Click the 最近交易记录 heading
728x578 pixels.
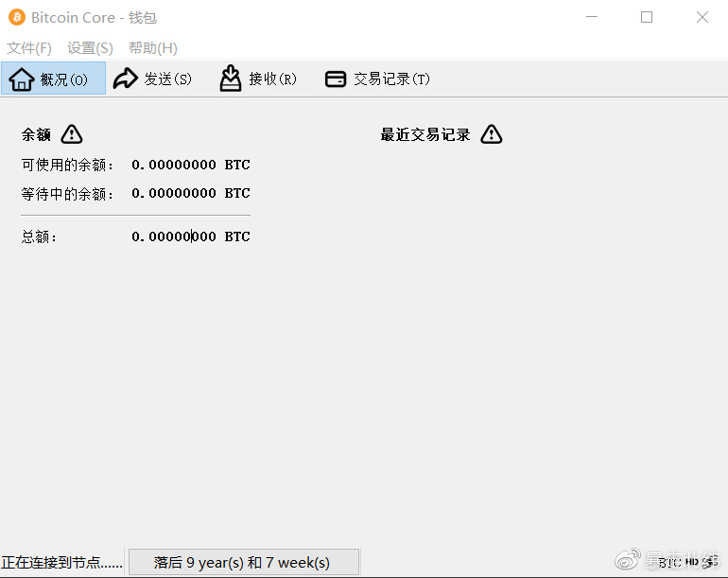pos(425,134)
